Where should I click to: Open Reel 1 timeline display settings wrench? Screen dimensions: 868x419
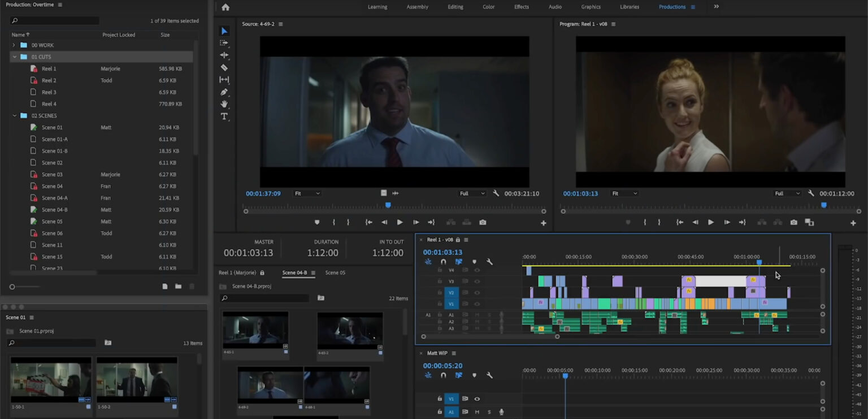tap(490, 262)
